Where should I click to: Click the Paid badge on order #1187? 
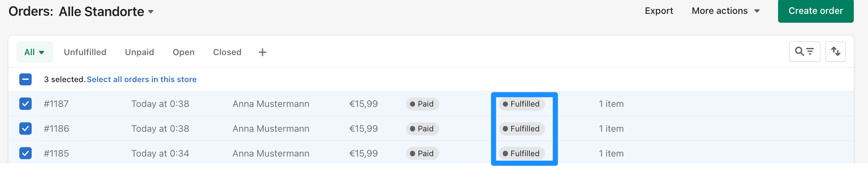[422, 104]
